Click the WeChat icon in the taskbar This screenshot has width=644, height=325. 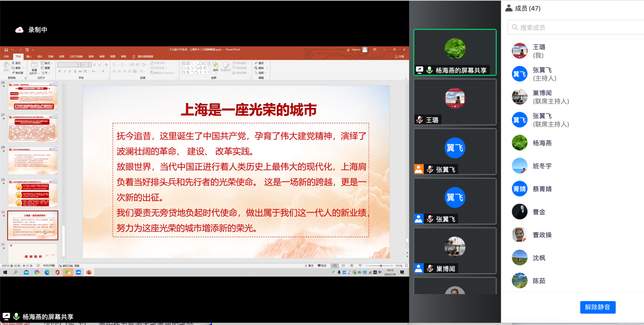[68, 272]
